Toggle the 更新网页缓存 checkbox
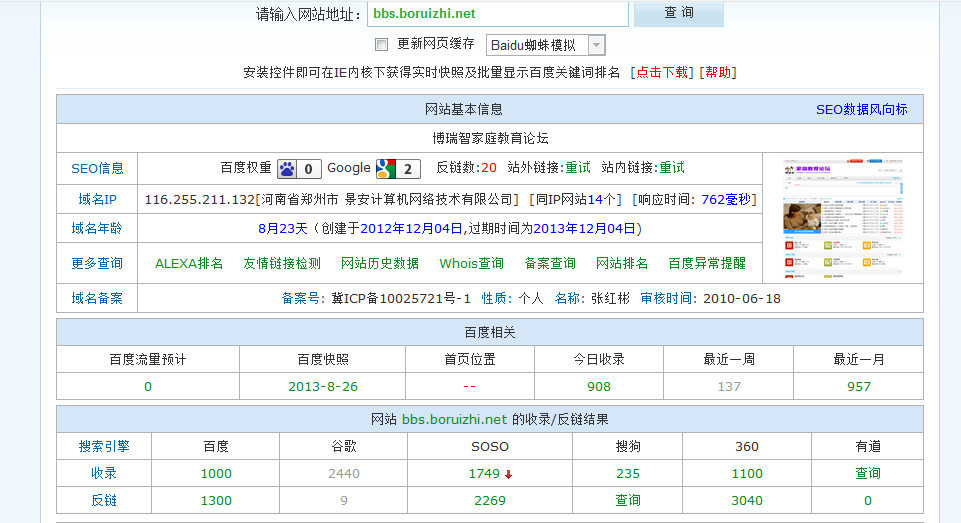961x523 pixels. 381,44
